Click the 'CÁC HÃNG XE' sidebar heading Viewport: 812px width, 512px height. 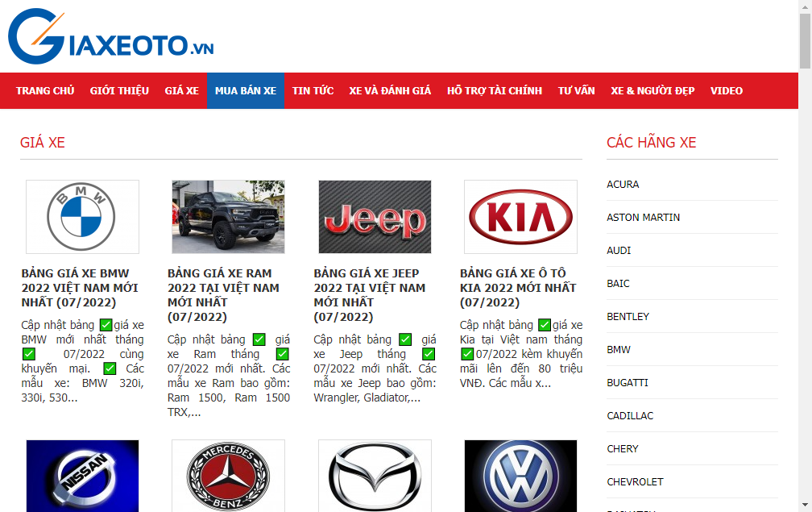(x=652, y=143)
